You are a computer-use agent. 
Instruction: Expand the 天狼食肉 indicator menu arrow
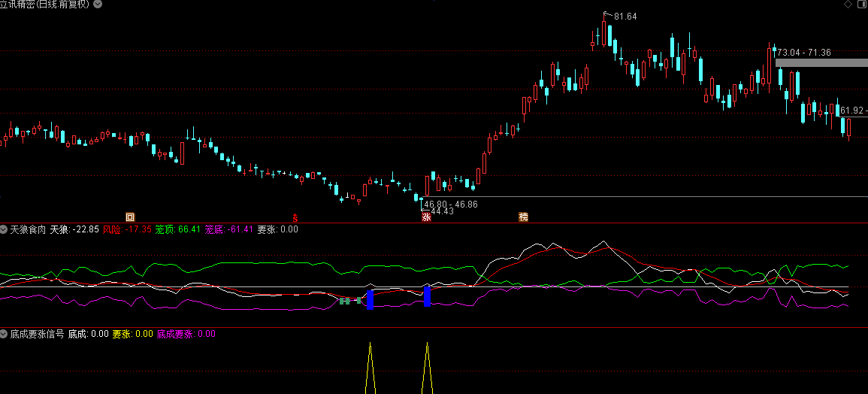(4, 229)
